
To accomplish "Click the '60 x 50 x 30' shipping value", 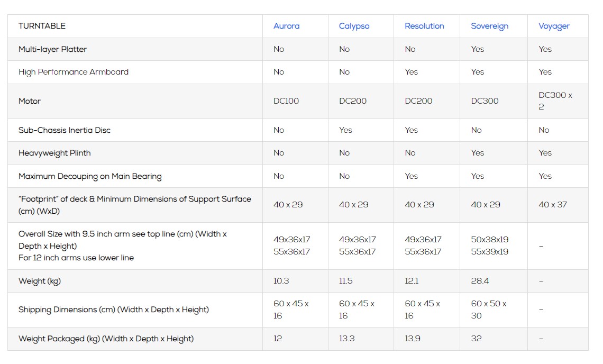I will coord(489,310).
